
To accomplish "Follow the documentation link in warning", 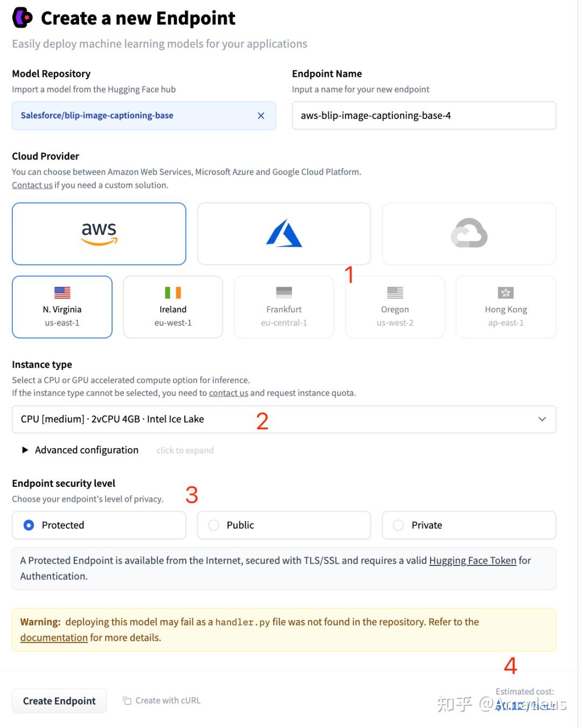I will tap(54, 638).
